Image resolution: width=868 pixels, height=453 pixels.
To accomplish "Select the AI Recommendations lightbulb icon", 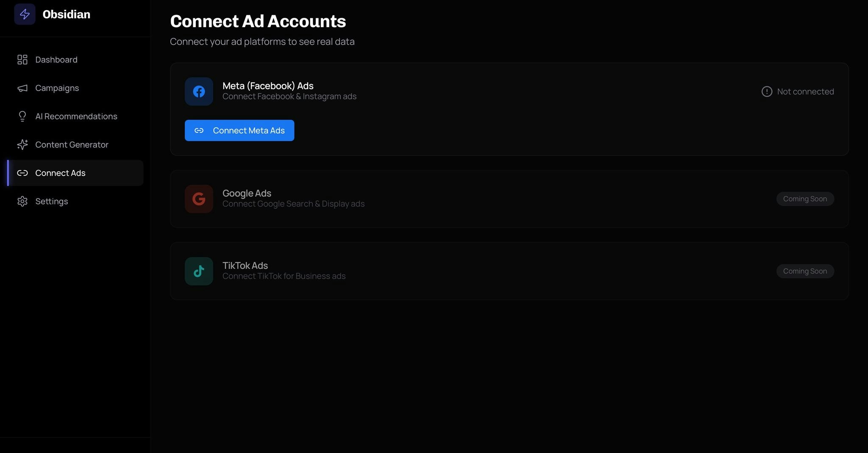I will point(22,116).
